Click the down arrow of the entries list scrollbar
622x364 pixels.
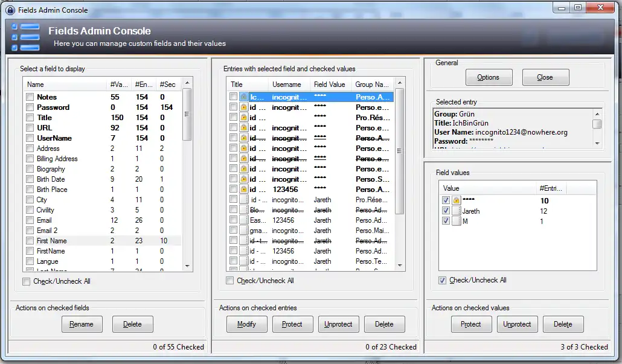(x=400, y=265)
